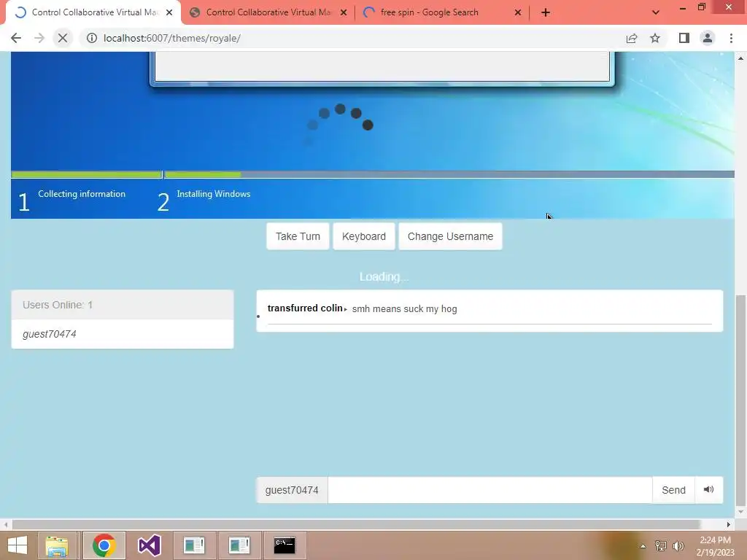The image size is (747, 560).
Task: Switch to the free spin - Google Search tab
Action: (x=442, y=12)
